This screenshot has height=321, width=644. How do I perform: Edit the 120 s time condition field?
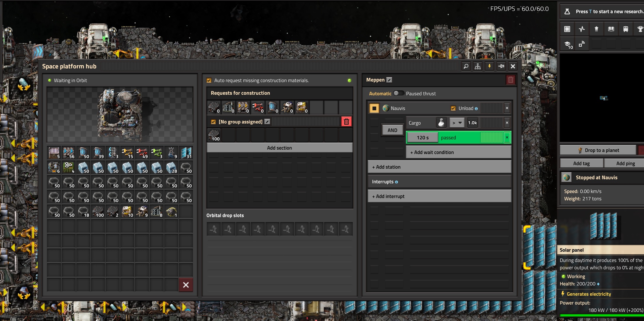click(423, 138)
